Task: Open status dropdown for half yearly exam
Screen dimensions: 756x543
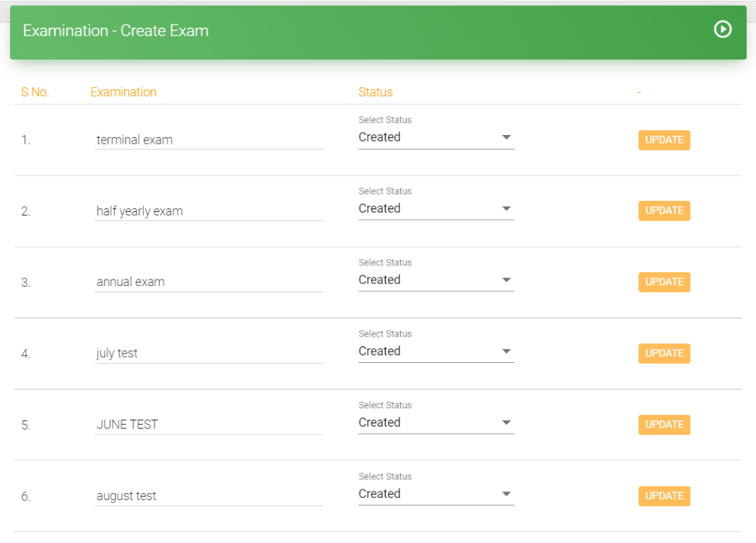Action: pos(436,208)
